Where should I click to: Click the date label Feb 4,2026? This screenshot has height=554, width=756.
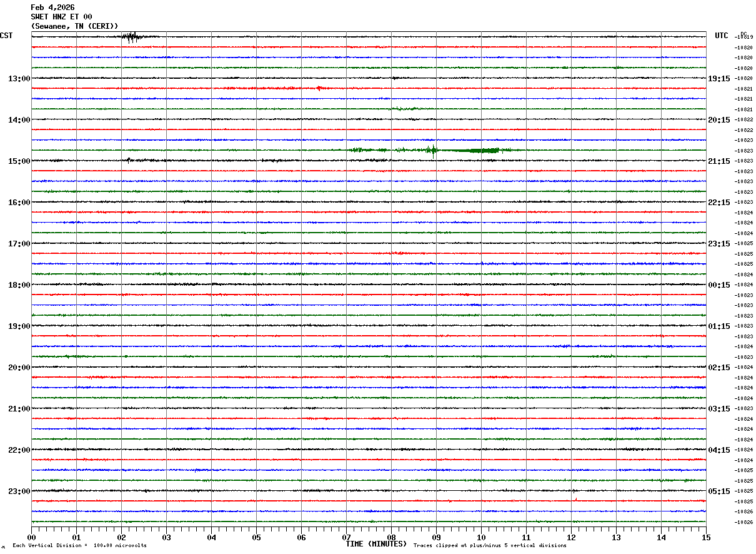(x=52, y=8)
